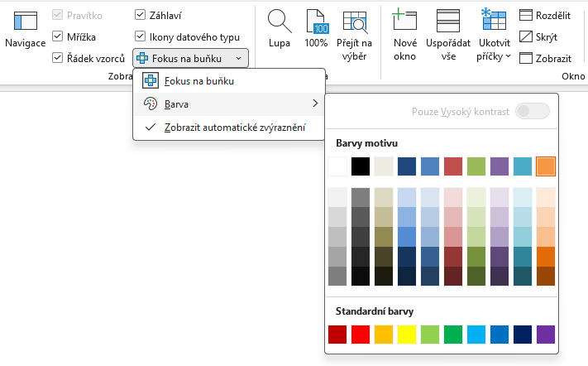Open Nové okno icon
Image resolution: width=588 pixels, height=366 pixels.
coord(404,22)
